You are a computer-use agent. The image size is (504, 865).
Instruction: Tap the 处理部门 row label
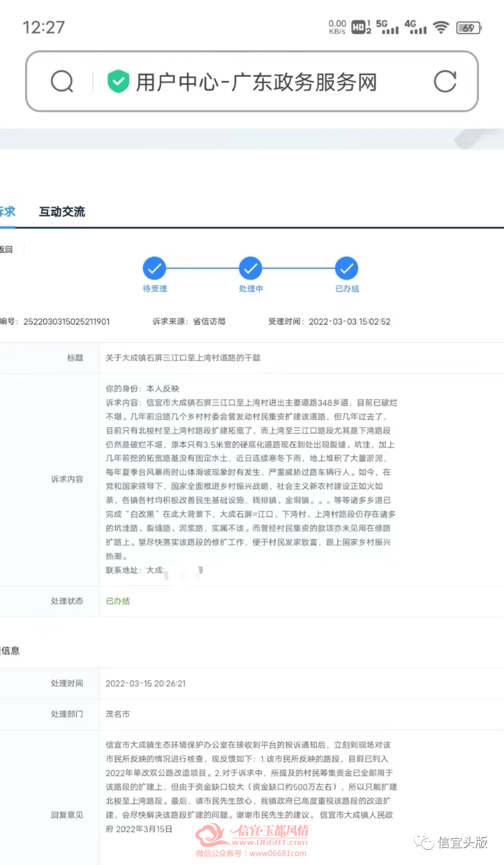67,714
